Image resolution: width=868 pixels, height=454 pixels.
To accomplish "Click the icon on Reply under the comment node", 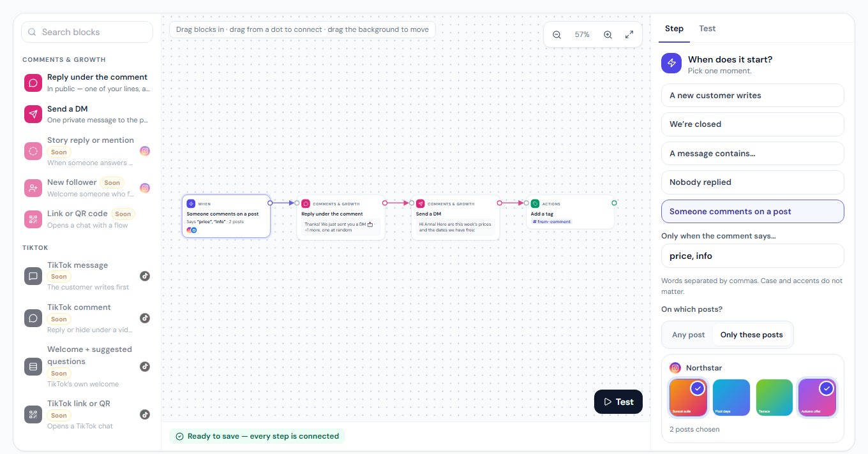I will click(x=306, y=203).
